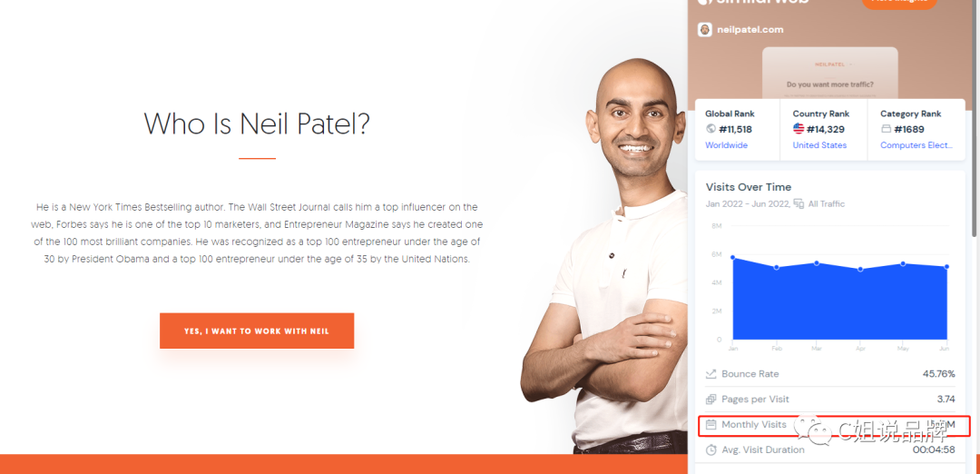This screenshot has height=474, width=980.
Task: Click the Similarweb panel vertical scrollbar
Action: pos(975,119)
